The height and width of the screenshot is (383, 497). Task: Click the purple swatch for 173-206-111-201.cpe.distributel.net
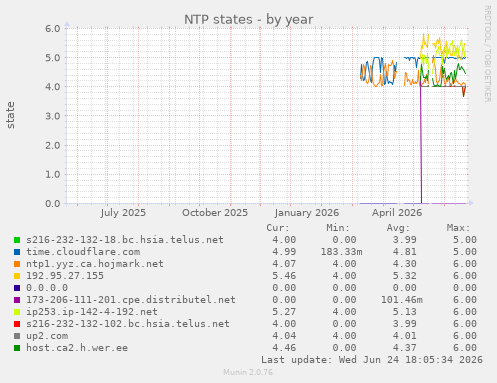(x=17, y=300)
